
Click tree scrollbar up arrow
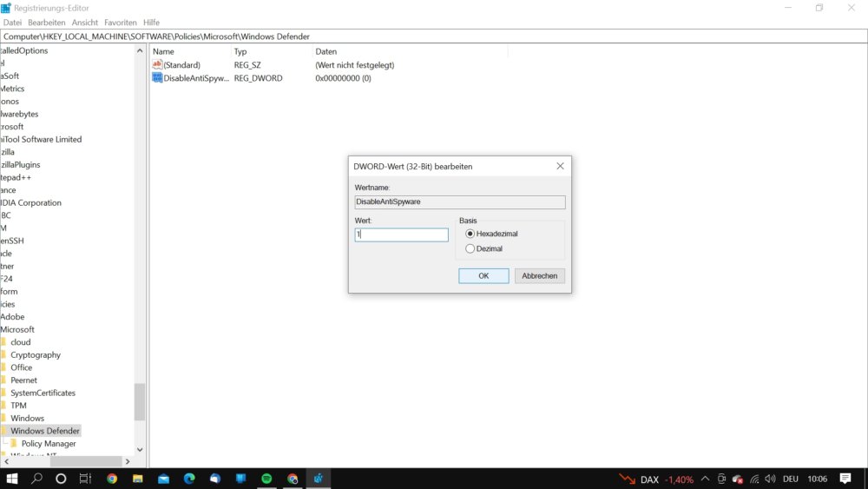(140, 51)
